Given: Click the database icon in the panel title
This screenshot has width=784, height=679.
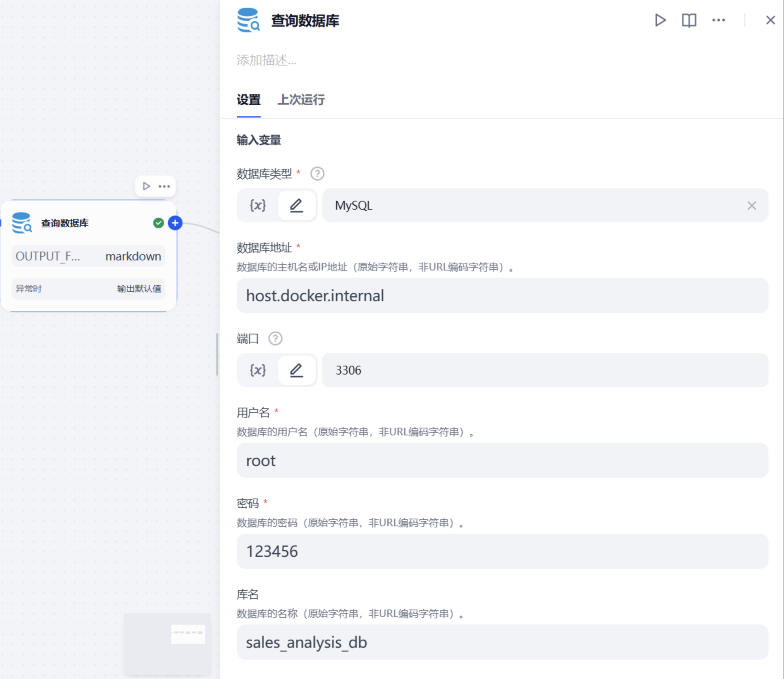Looking at the screenshot, I should (248, 20).
